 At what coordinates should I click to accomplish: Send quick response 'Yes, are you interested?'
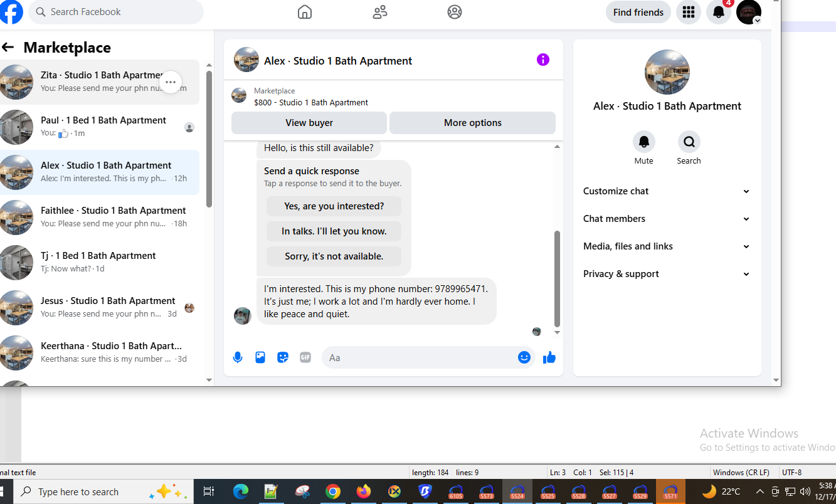[x=334, y=206]
